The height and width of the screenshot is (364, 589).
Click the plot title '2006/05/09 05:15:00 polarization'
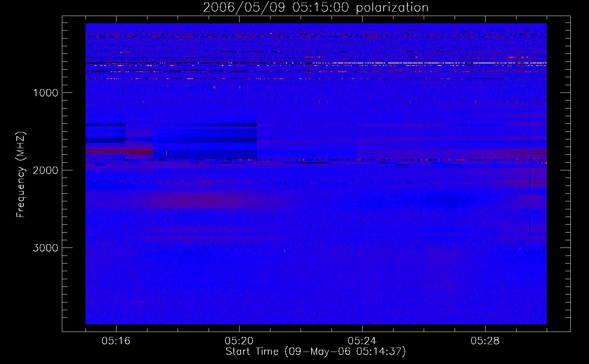(x=316, y=7)
